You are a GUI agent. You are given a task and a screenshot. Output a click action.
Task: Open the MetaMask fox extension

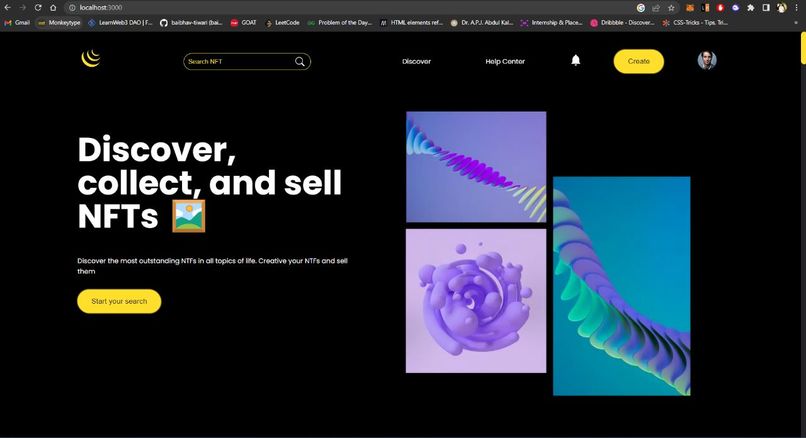(690, 8)
